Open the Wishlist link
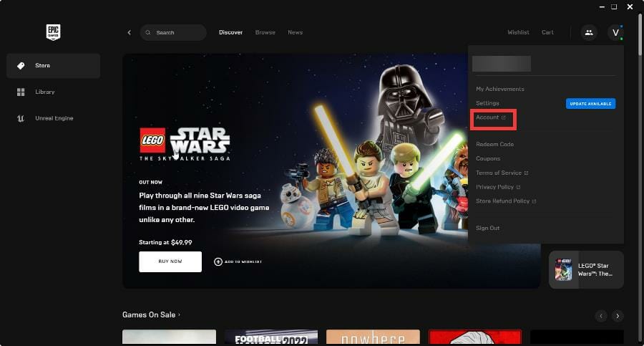This screenshot has width=644, height=346. [x=518, y=32]
